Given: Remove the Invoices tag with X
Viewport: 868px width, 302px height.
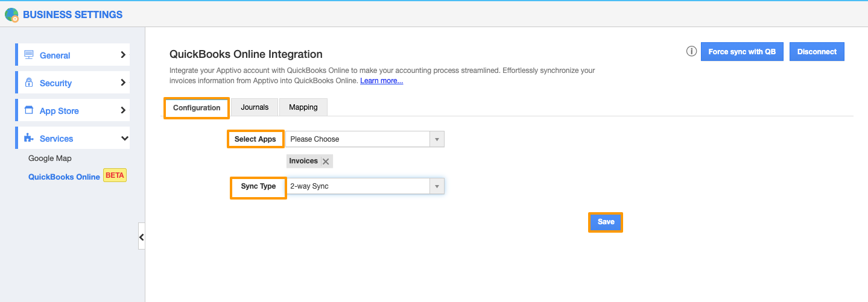Looking at the screenshot, I should [x=326, y=162].
